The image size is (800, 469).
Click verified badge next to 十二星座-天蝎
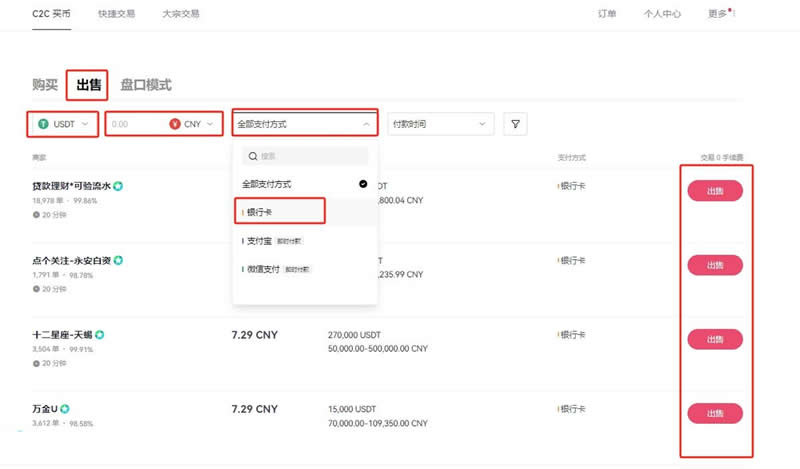tap(100, 335)
